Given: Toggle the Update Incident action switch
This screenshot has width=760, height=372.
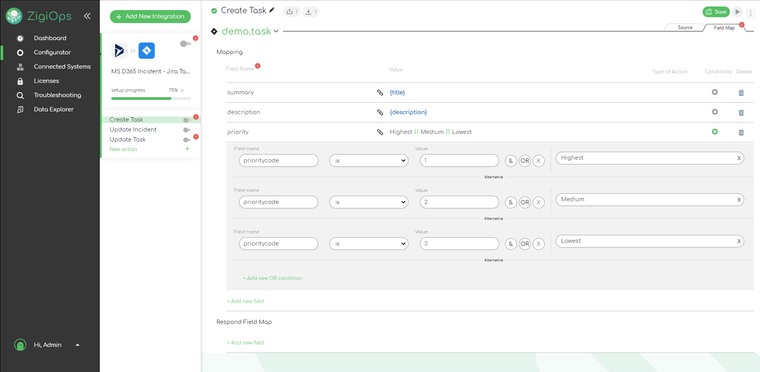Looking at the screenshot, I should tap(187, 130).
